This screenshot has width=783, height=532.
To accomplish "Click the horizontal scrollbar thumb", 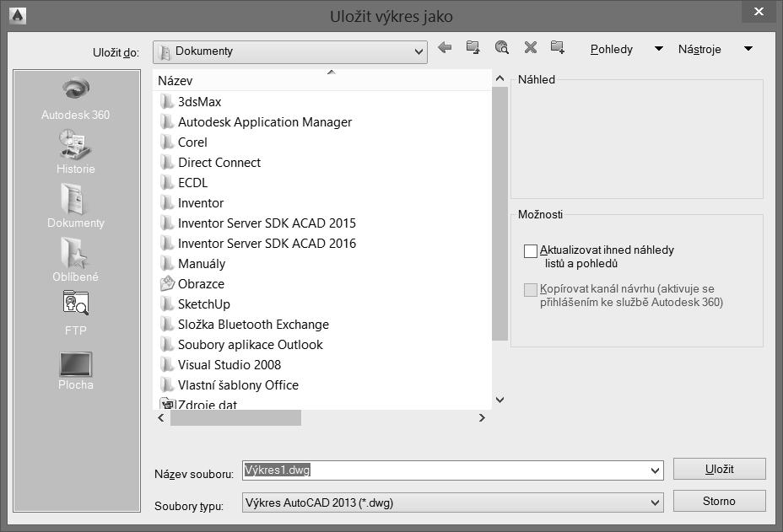I will (235, 418).
